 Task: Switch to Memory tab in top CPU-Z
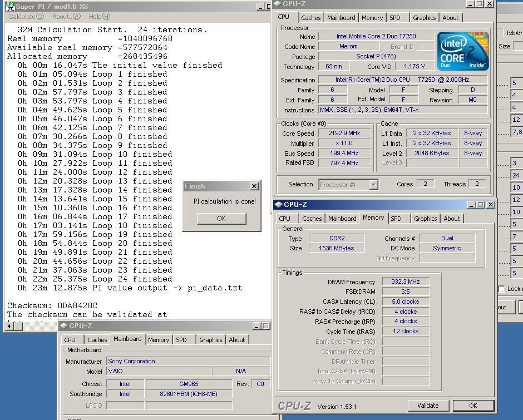372,18
